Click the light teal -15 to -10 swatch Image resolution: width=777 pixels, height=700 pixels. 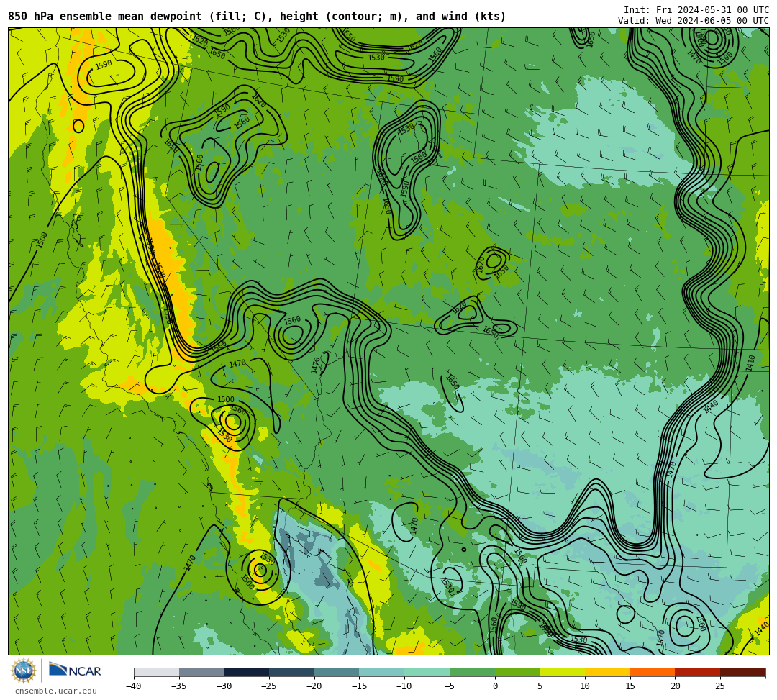pyautogui.click(x=381, y=672)
